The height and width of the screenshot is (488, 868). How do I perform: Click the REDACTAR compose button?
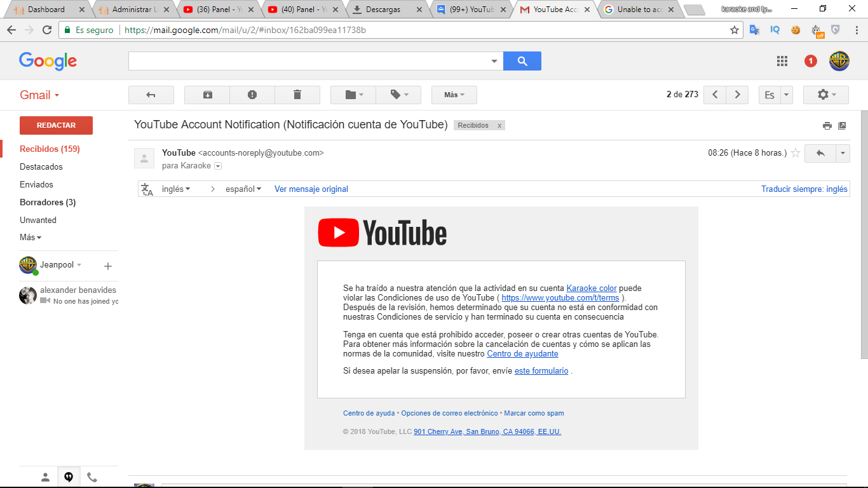56,125
